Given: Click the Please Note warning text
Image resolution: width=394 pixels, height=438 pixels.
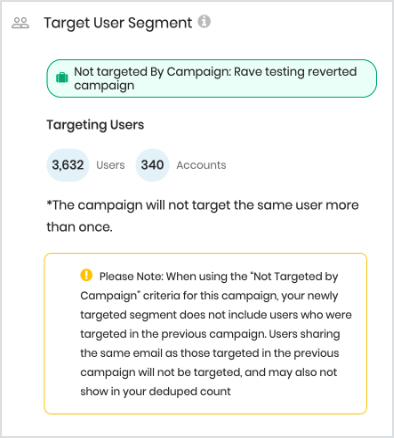Looking at the screenshot, I should coord(216,334).
